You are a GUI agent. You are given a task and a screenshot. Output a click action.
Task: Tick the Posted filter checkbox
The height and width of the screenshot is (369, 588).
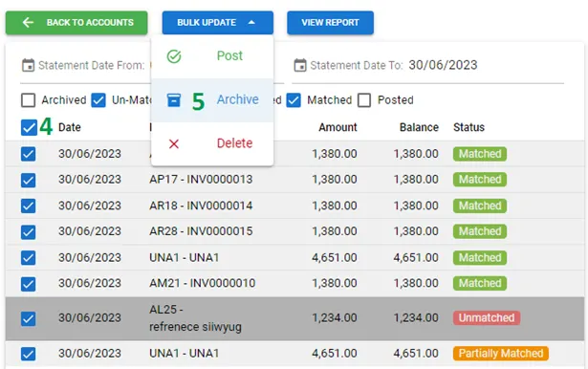pyautogui.click(x=364, y=100)
